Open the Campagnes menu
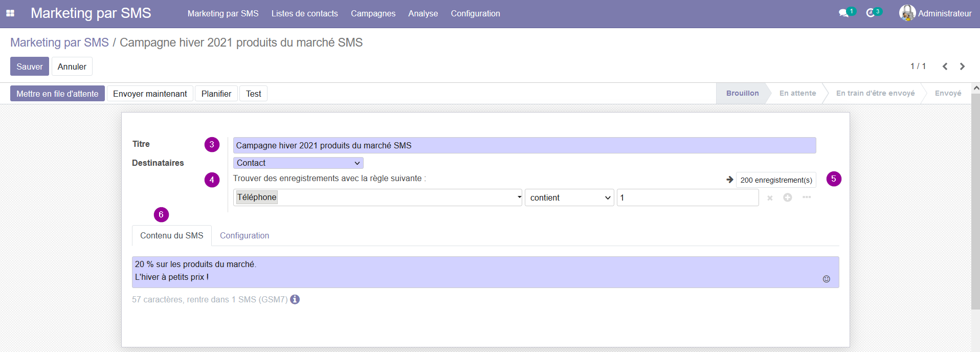This screenshot has height=352, width=980. coord(373,14)
